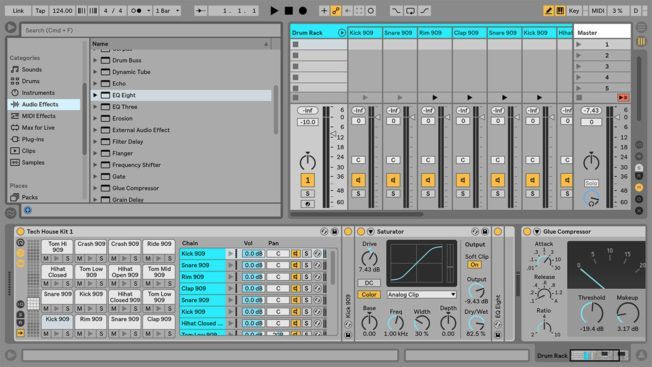This screenshot has width=652, height=367.
Task: Open Analog Clip curve type dropdown
Action: (x=421, y=294)
